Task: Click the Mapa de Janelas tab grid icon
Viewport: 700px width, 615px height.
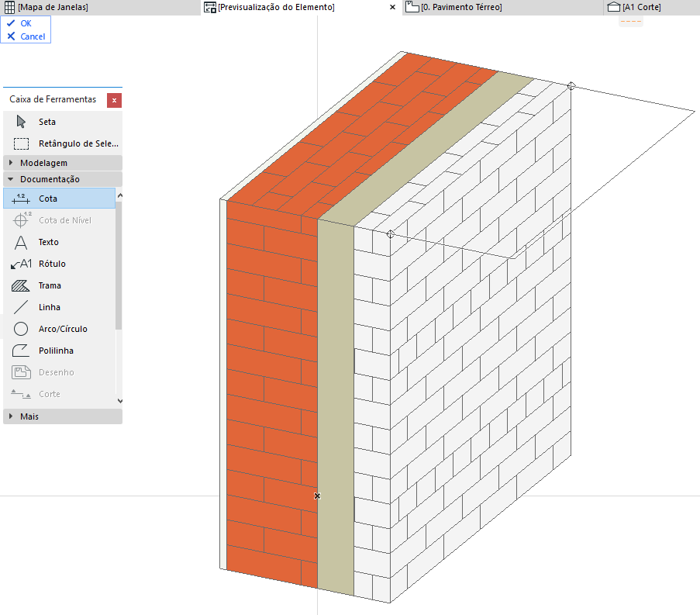Action: 9,7
